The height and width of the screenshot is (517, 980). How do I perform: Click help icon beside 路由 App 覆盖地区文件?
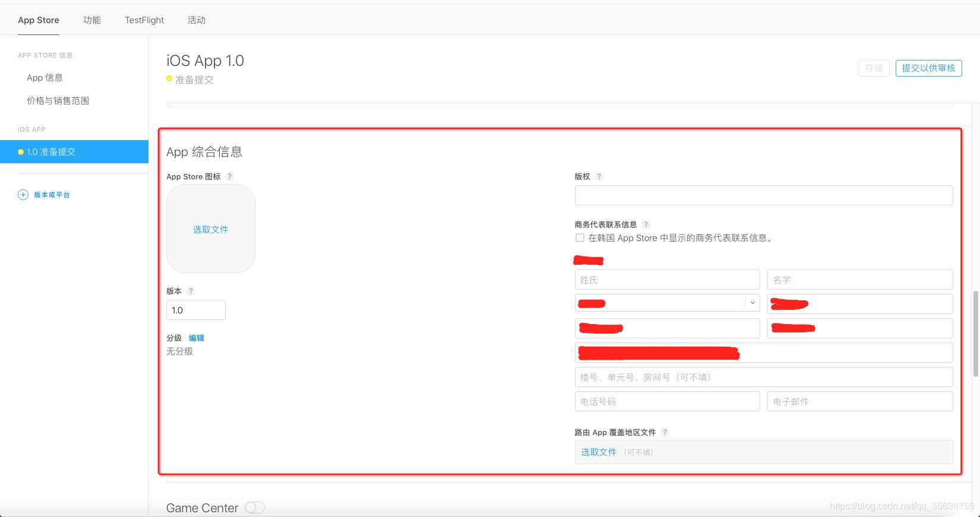(665, 432)
